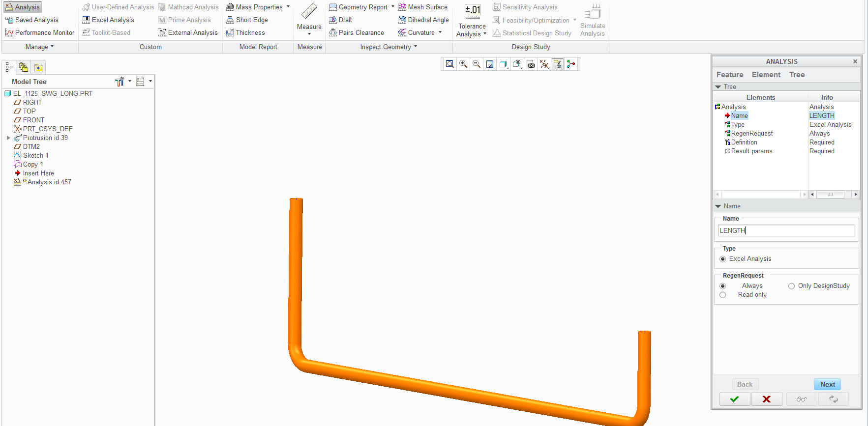Open the Geometry Report dropdown arrow
868x426 pixels.
(x=393, y=7)
